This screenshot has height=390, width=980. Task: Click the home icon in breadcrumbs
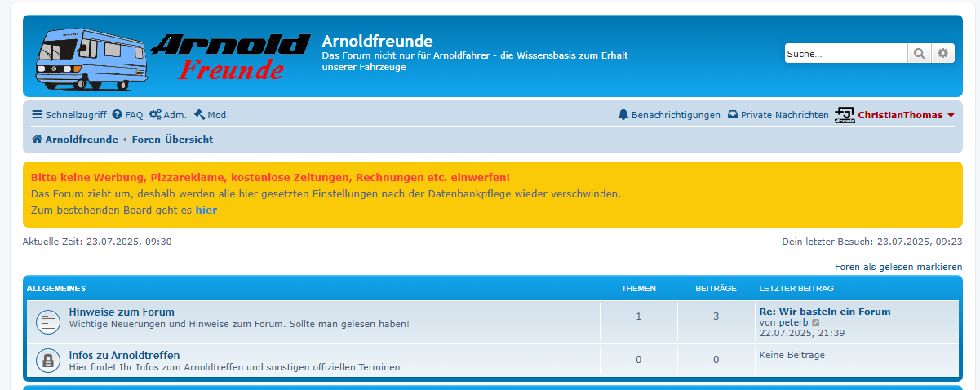(37, 140)
